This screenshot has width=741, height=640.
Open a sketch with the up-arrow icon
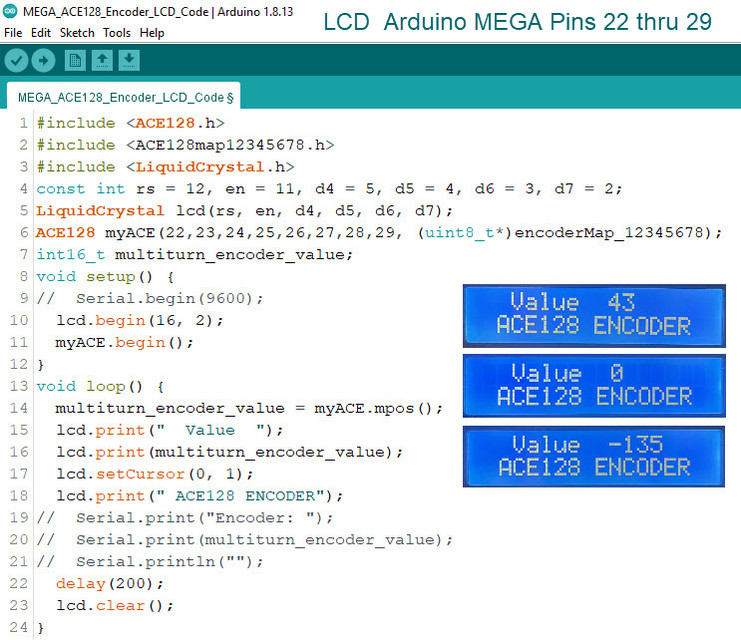[x=102, y=61]
